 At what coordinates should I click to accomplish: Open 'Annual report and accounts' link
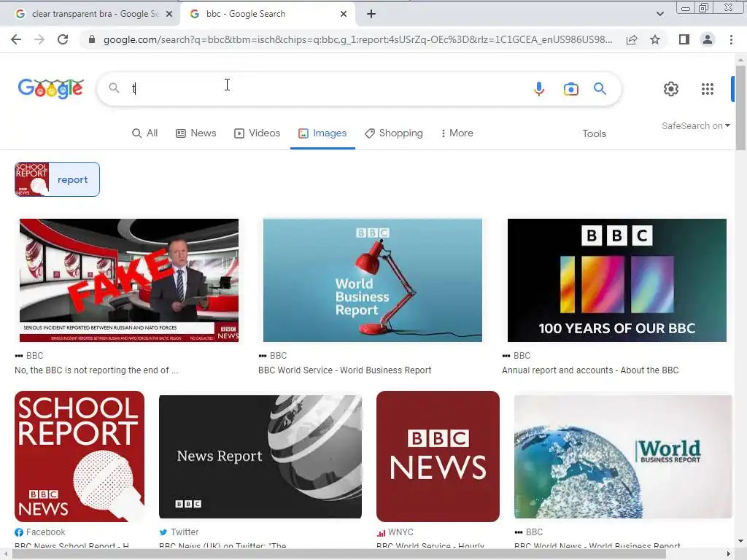589,370
